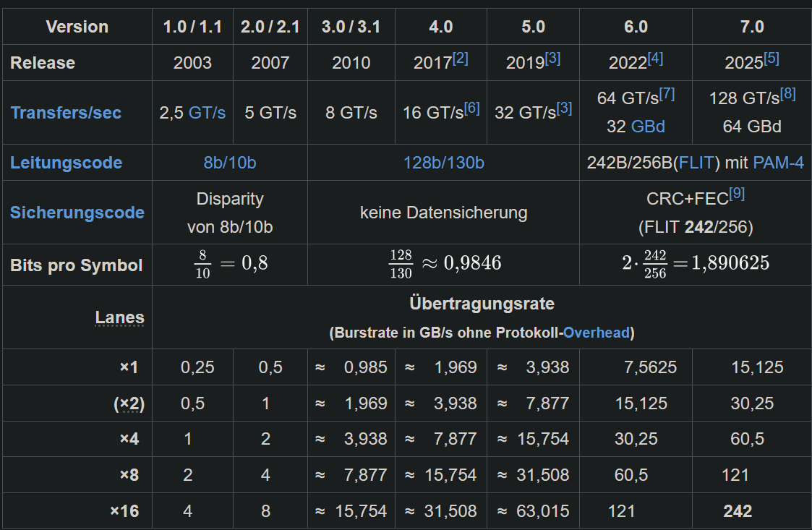812x530 pixels.
Task: Click the GT/s link beside 2,5
Action: click(207, 113)
